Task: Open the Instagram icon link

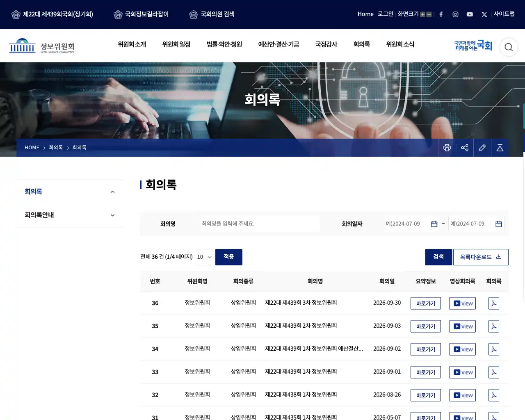Action: point(455,14)
